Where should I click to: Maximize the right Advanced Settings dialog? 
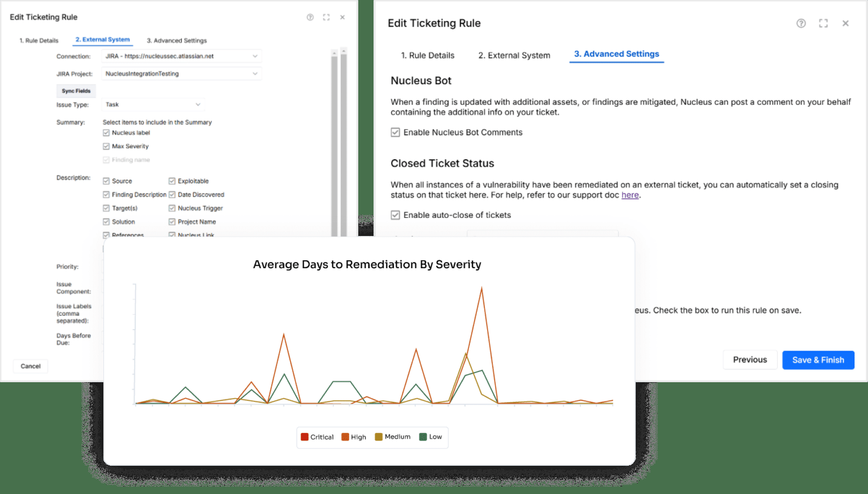[x=823, y=23]
